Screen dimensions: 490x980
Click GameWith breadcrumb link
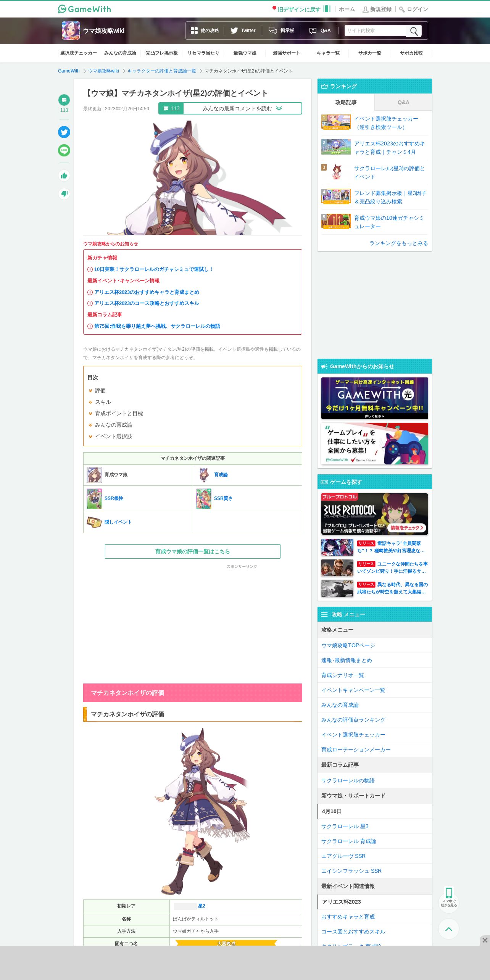pyautogui.click(x=69, y=71)
